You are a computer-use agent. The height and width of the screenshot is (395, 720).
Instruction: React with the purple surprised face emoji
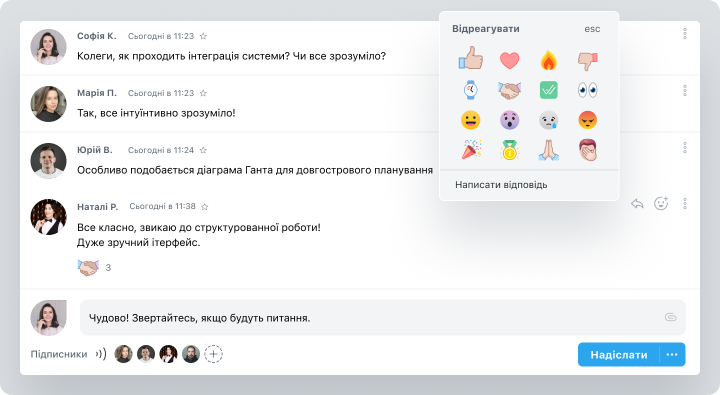coord(509,120)
